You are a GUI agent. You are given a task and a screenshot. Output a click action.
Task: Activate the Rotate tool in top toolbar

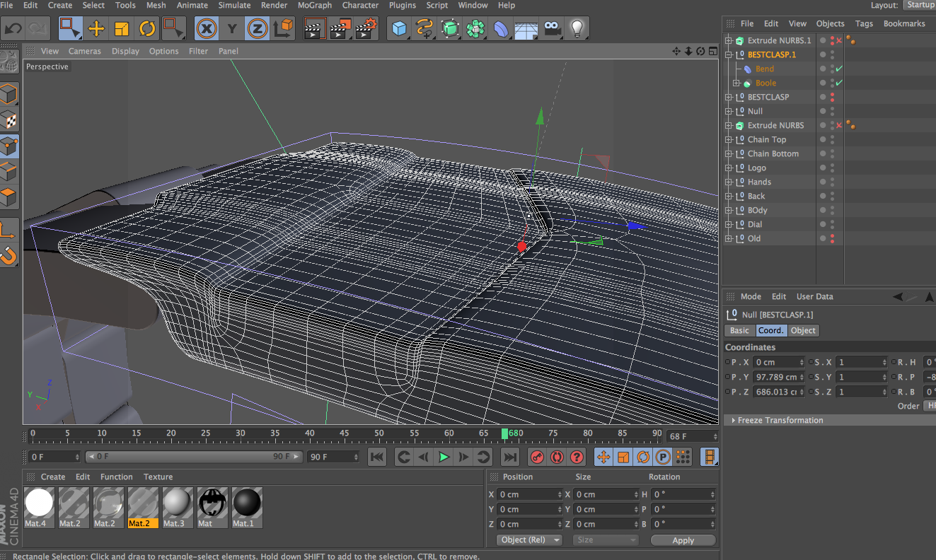pyautogui.click(x=147, y=29)
